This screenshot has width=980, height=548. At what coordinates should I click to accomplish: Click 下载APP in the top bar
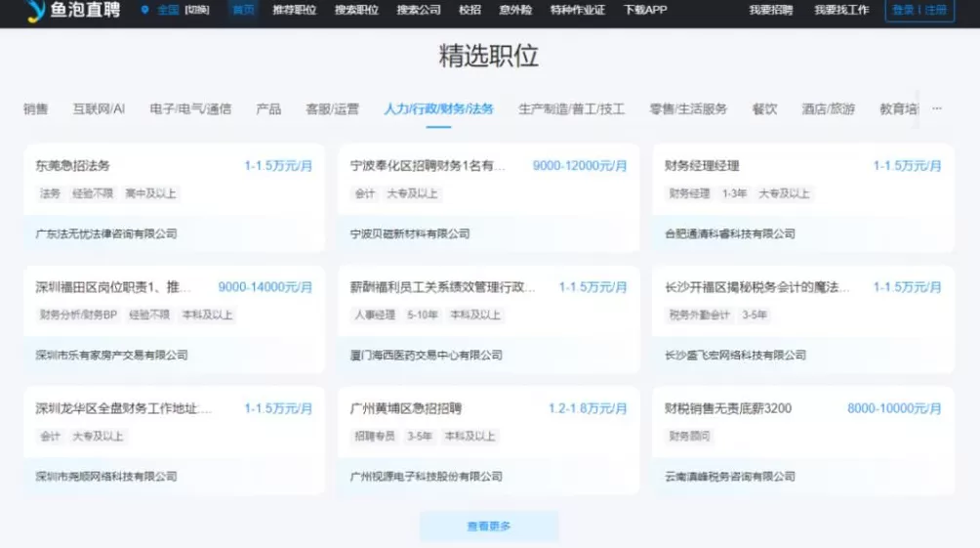(x=645, y=10)
